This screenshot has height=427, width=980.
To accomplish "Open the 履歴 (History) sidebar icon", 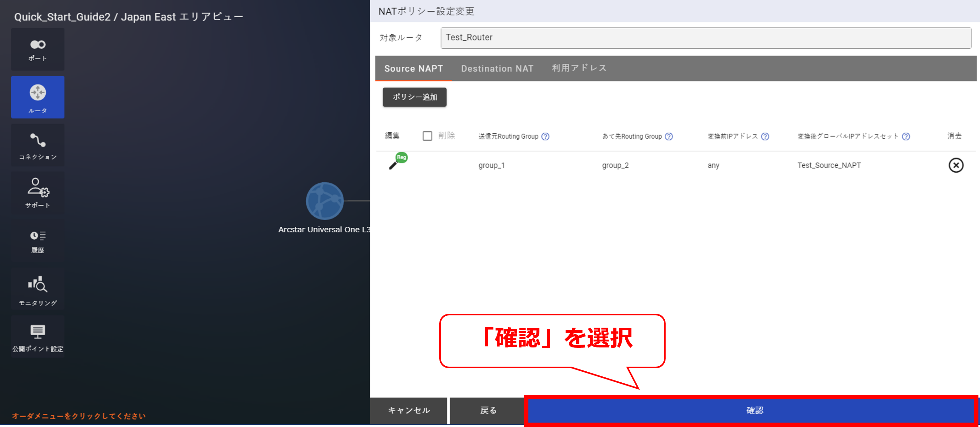I will (x=38, y=241).
